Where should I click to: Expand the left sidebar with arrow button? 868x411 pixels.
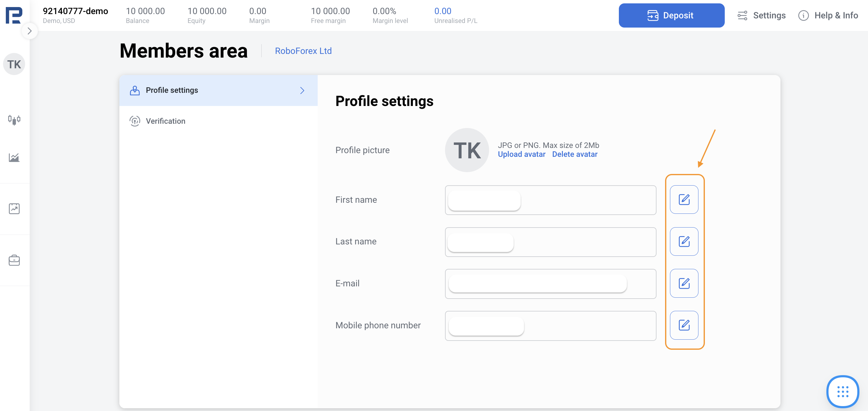(x=30, y=31)
